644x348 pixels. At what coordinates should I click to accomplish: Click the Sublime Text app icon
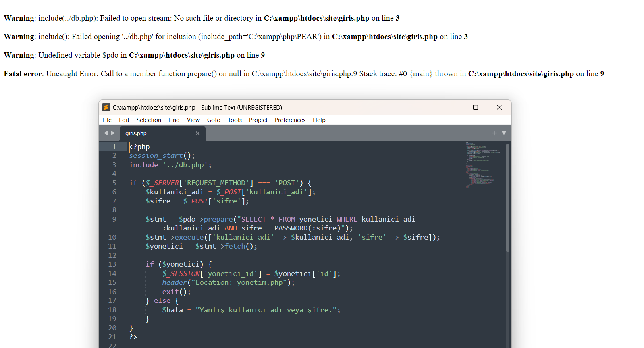106,107
